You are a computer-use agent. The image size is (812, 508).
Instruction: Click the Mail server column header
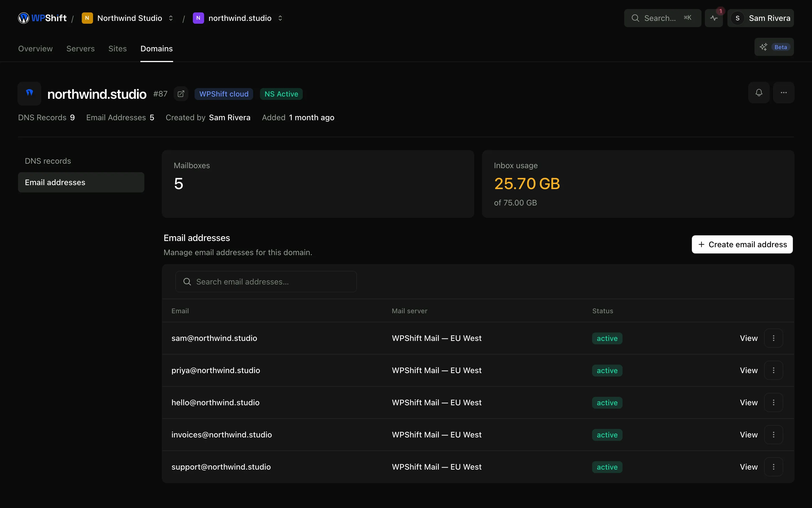pyautogui.click(x=410, y=311)
